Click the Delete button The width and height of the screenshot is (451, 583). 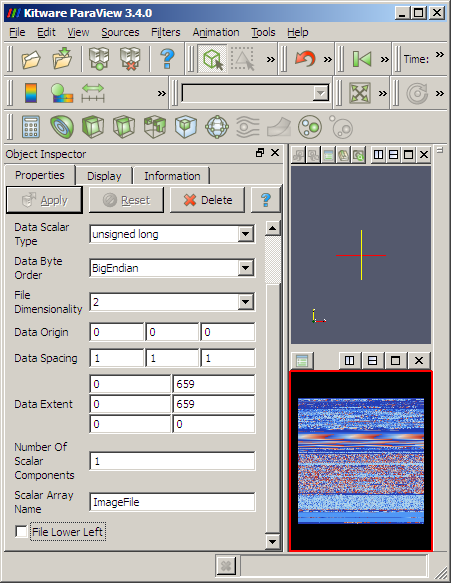(x=207, y=200)
